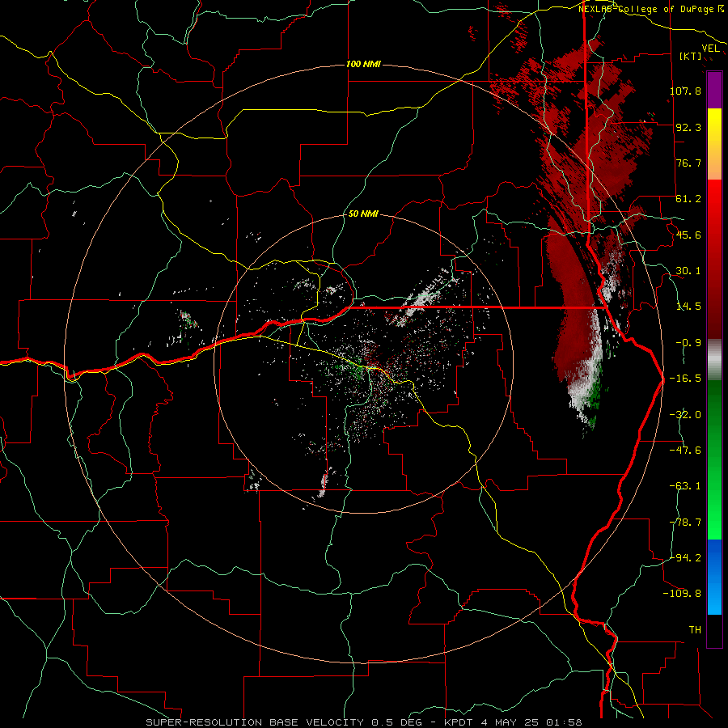Click the -94.2 velocity scale value
This screenshot has height=728, width=728.
(685, 557)
